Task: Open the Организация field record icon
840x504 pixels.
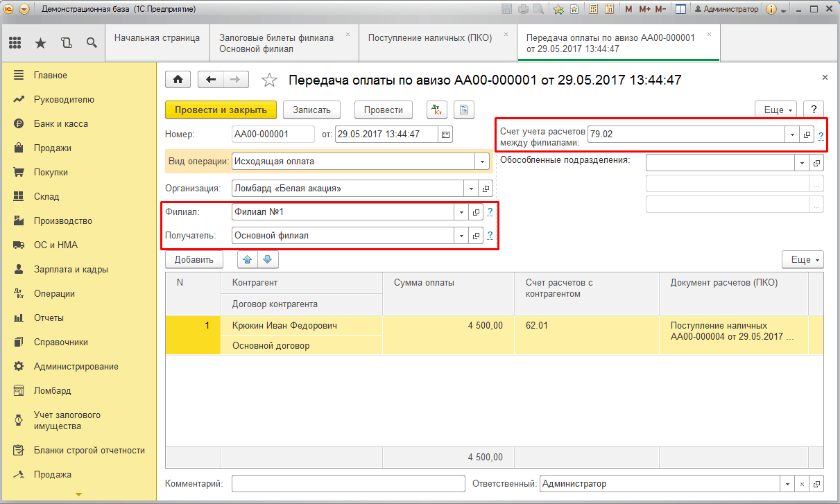Action: click(486, 188)
